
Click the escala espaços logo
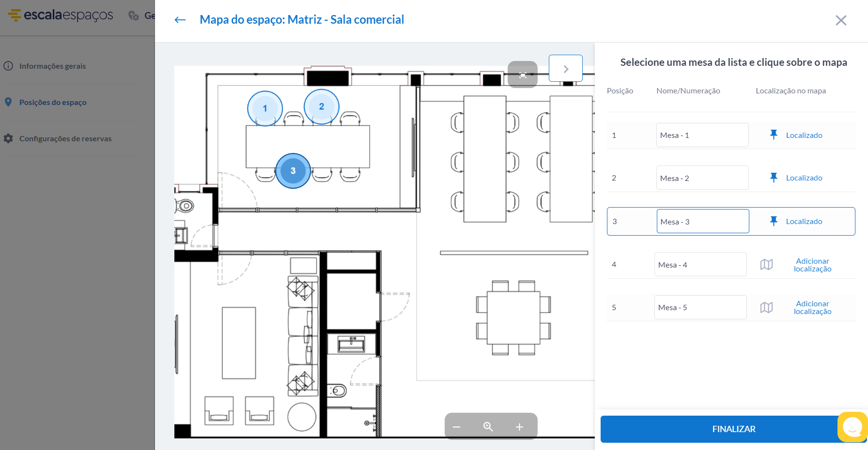(59, 15)
